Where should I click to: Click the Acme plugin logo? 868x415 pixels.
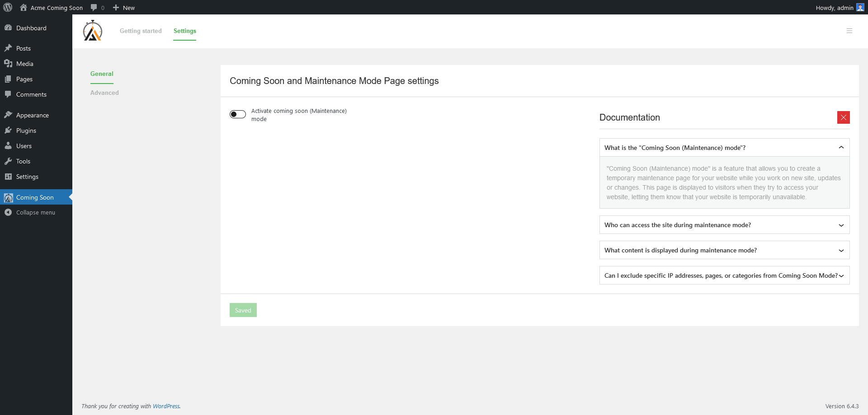point(93,31)
